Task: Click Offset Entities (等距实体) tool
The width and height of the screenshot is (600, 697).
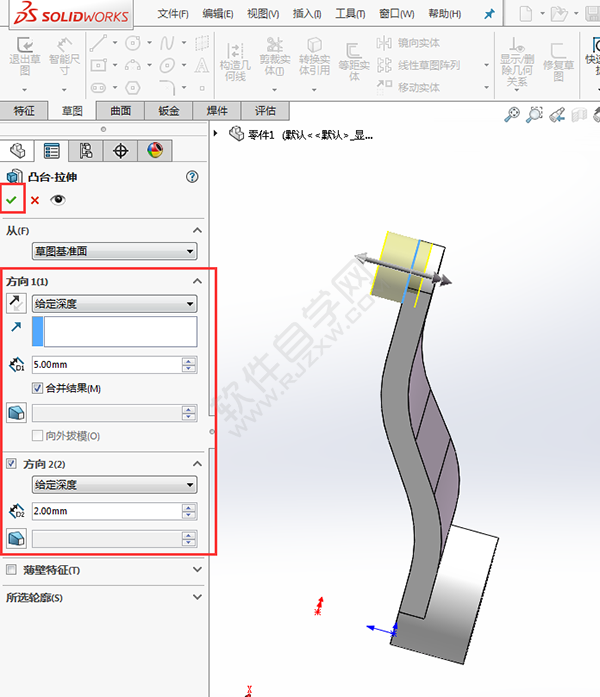Action: [354, 62]
